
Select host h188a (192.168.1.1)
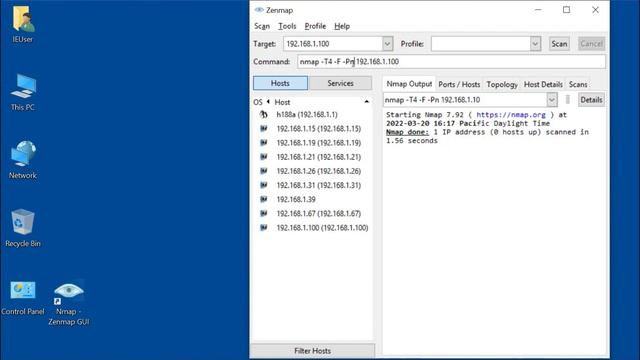307,115
